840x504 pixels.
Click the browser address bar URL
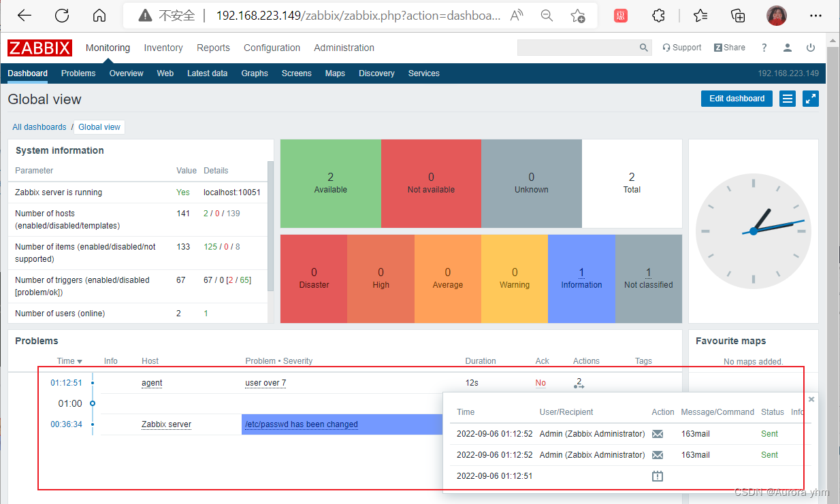point(358,15)
